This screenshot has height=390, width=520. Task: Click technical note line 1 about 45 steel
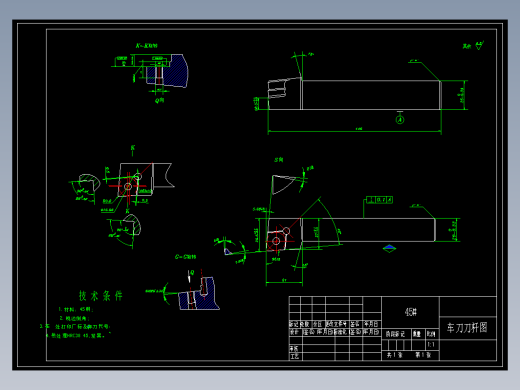click(76, 309)
